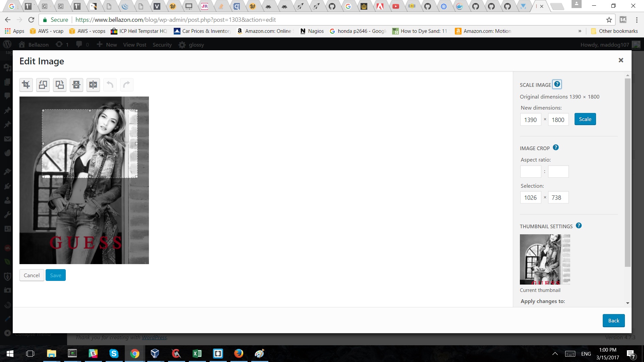
Task: Open Scale Image help icon
Action: [557, 84]
